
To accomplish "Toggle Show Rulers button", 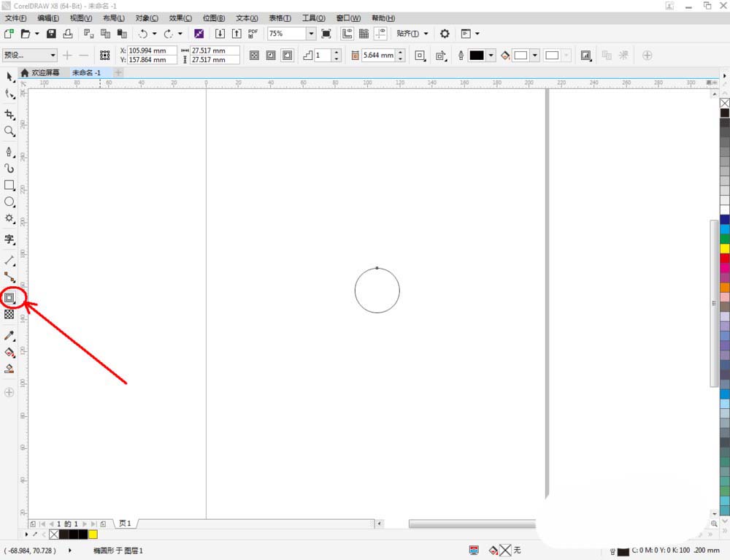I will click(x=347, y=34).
